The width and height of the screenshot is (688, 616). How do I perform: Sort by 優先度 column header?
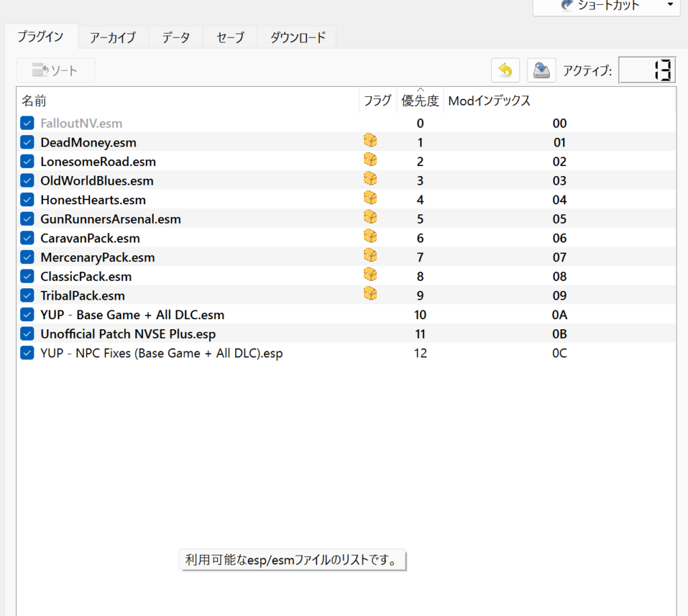[420, 101]
